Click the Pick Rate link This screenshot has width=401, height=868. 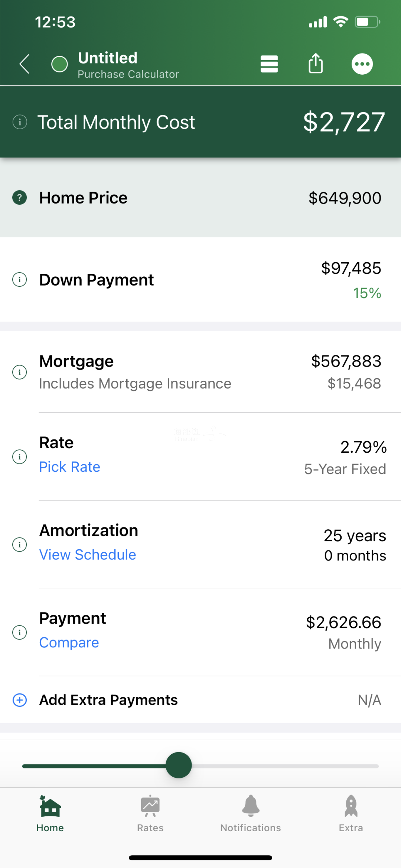[70, 467]
